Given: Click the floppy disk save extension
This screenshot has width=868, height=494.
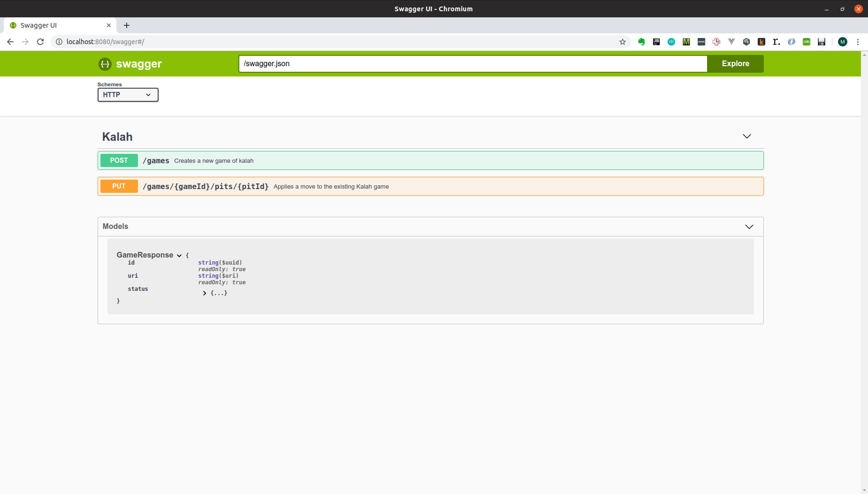Looking at the screenshot, I should click(x=822, y=42).
